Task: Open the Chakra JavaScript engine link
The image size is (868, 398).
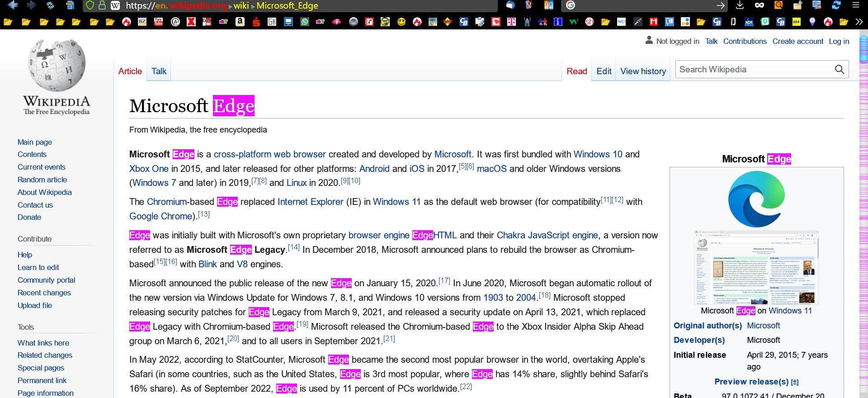Action: (547, 235)
